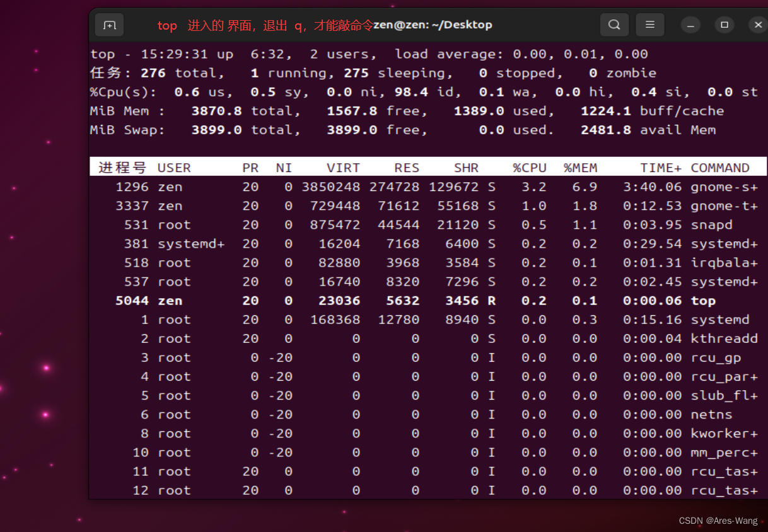The height and width of the screenshot is (532, 768).
Task: Click the kthreadd command name
Action: [x=724, y=338]
